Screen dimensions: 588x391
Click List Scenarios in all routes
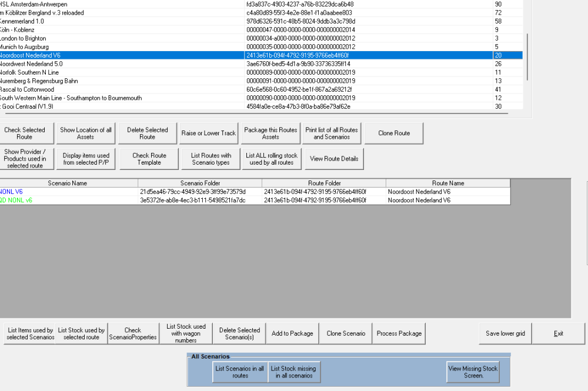239,372
